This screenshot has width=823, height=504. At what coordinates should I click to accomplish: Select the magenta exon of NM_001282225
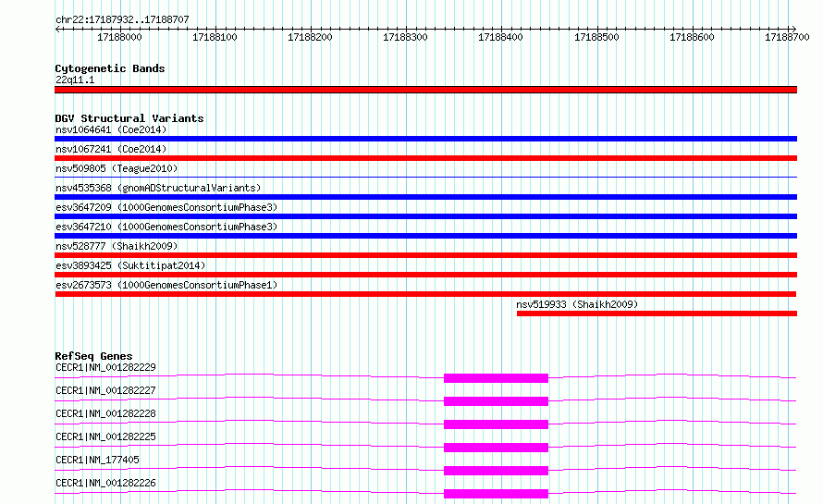[496, 448]
